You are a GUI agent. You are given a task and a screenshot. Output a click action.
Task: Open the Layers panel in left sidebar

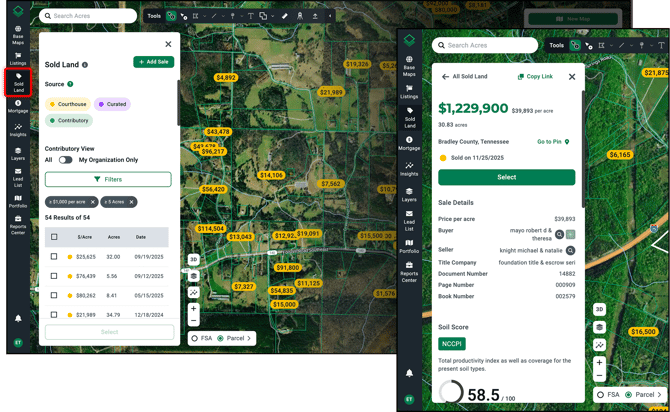18,154
